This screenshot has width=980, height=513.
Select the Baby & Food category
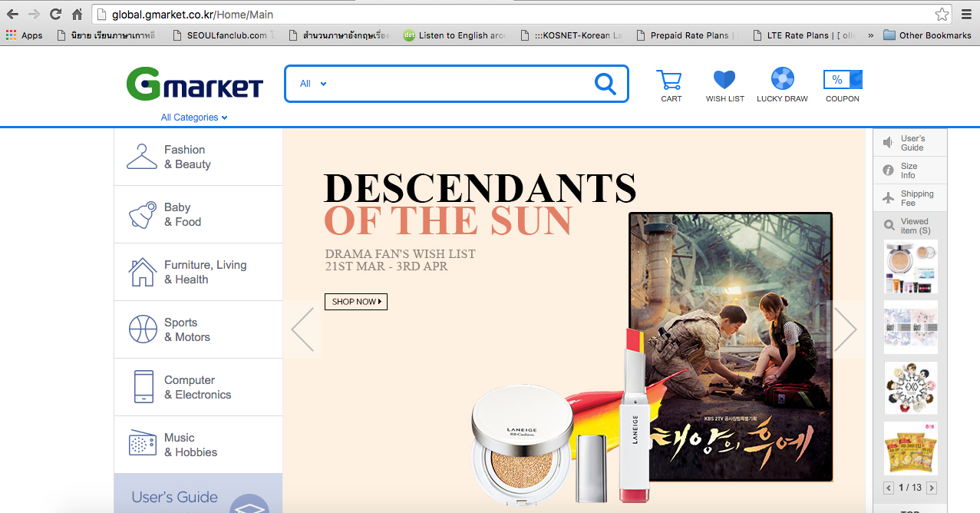198,214
